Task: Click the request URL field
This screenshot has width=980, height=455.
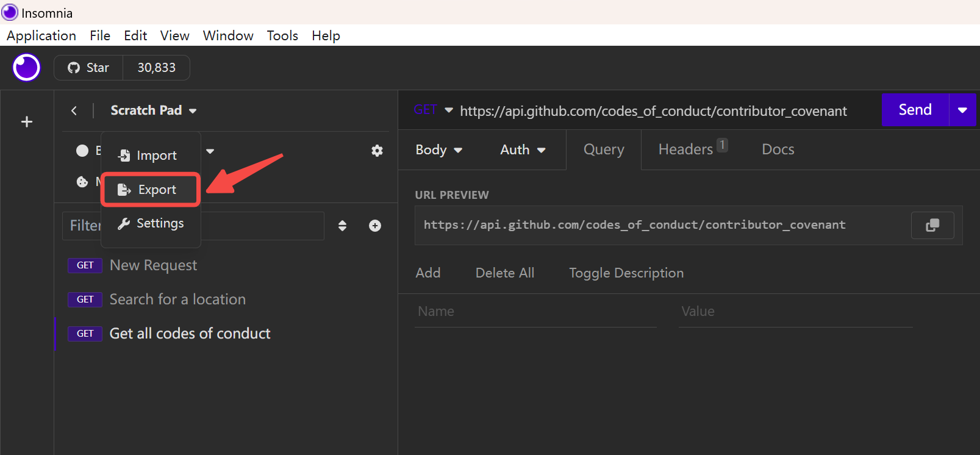Action: pyautogui.click(x=653, y=111)
